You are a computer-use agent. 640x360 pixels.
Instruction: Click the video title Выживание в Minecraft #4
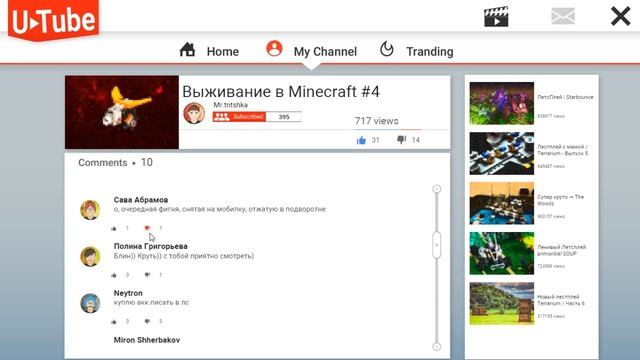point(281,91)
